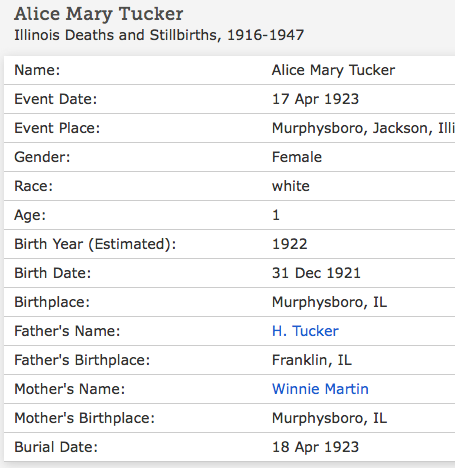455x468 pixels.
Task: Select the Father's Birthplace value Franklin, IL
Action: tap(312, 360)
